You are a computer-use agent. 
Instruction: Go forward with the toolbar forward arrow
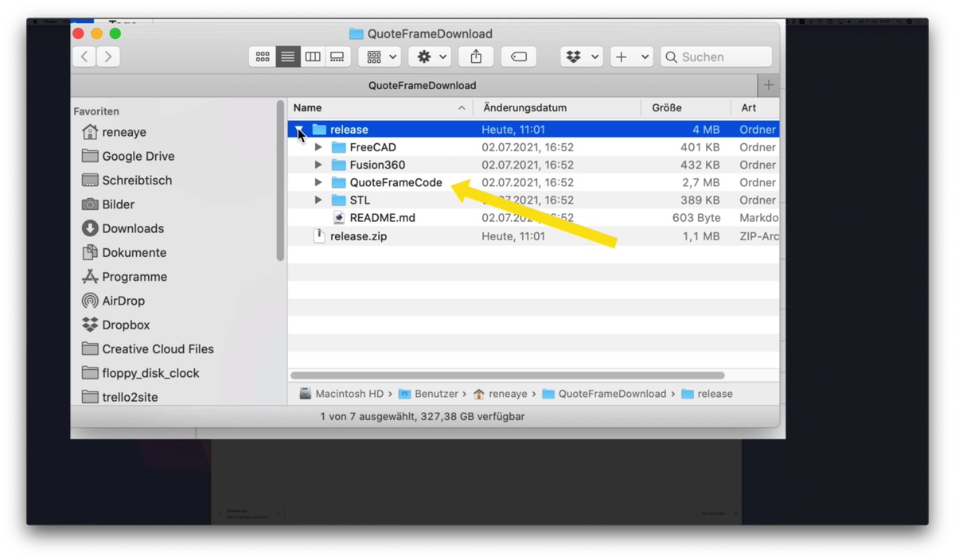click(108, 56)
